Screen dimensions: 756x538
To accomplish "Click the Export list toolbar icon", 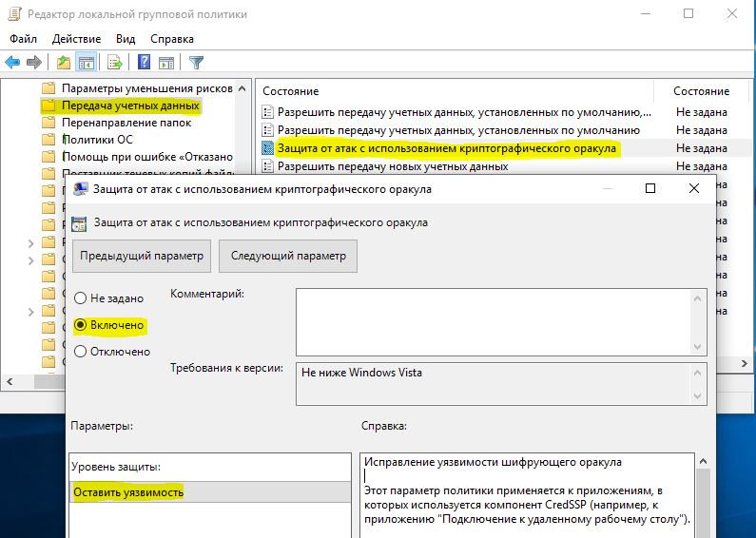I will point(115,62).
